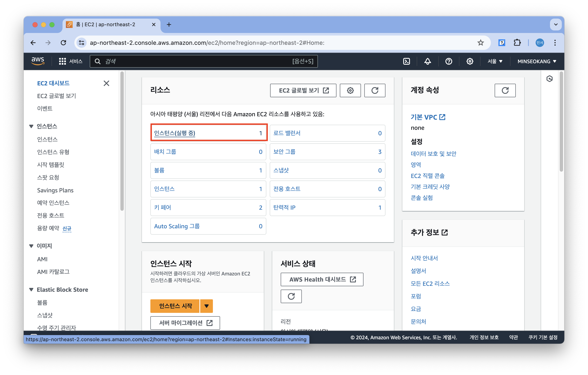Click the 인스턴스 시작 orange button
Screen dimensions: 588x375
pos(175,306)
